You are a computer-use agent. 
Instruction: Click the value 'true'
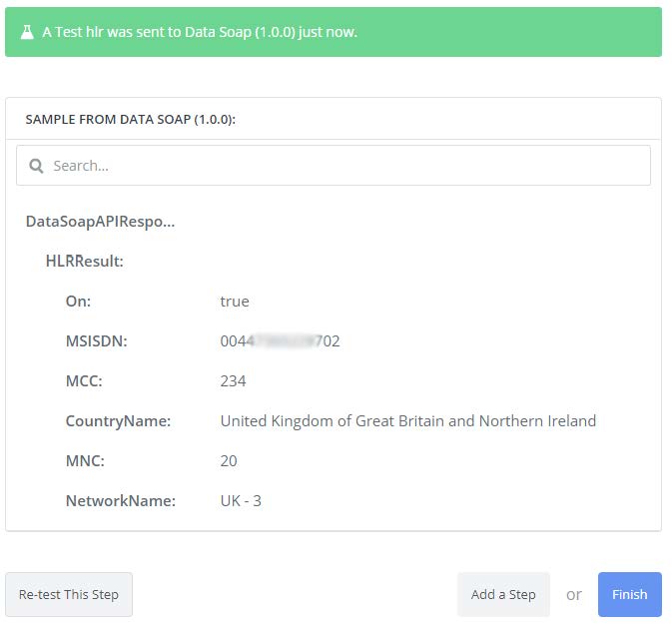(235, 302)
